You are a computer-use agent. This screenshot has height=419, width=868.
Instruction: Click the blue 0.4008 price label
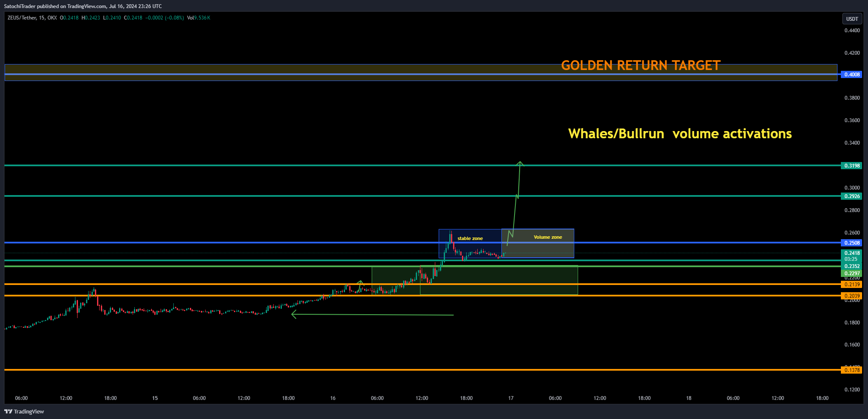[x=851, y=75]
